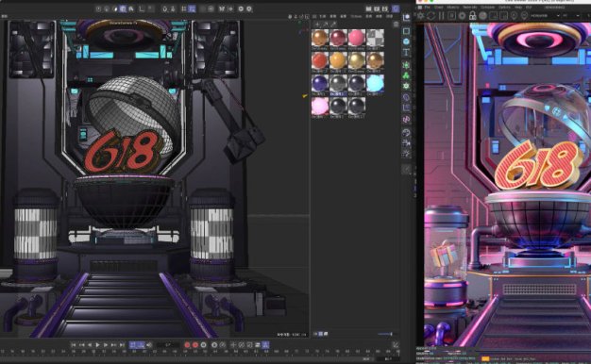This screenshot has width=591, height=364.
Task: Open Octane Live Viewer settings gear icon
Action: [x=421, y=16]
